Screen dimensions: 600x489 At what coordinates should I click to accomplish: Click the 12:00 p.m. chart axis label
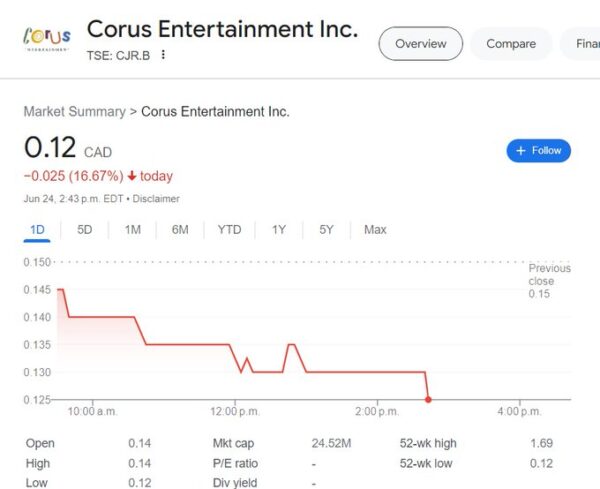point(235,412)
